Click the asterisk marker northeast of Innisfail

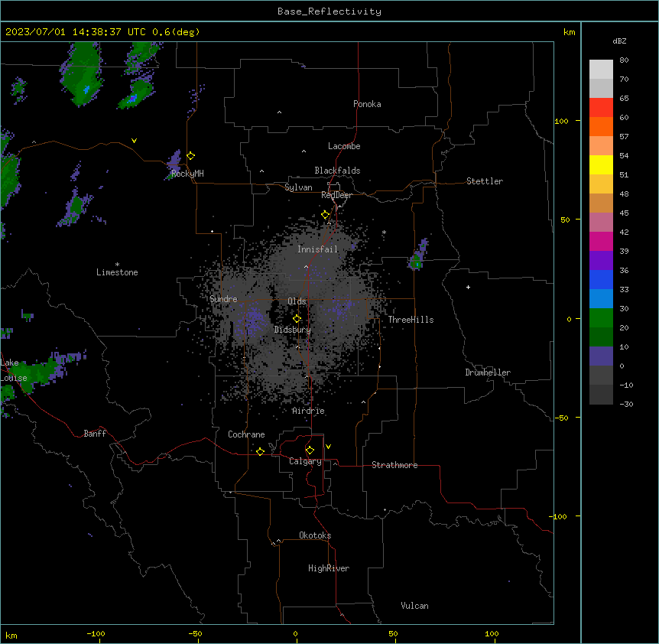coord(384,233)
